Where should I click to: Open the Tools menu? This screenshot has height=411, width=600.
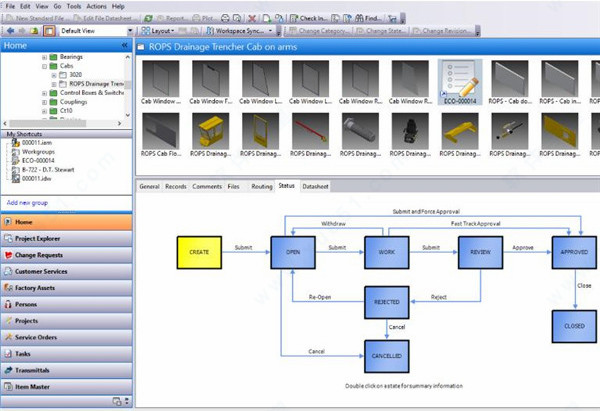[73, 6]
